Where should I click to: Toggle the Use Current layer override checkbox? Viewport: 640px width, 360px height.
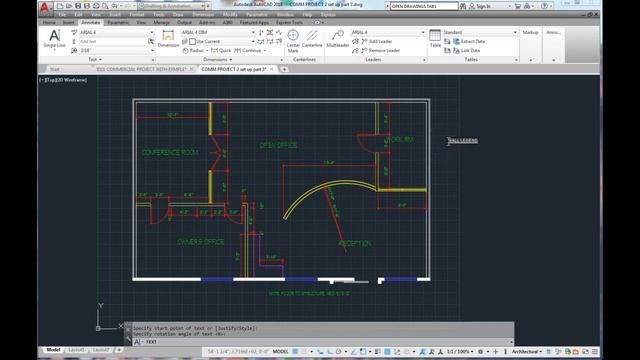(x=192, y=42)
